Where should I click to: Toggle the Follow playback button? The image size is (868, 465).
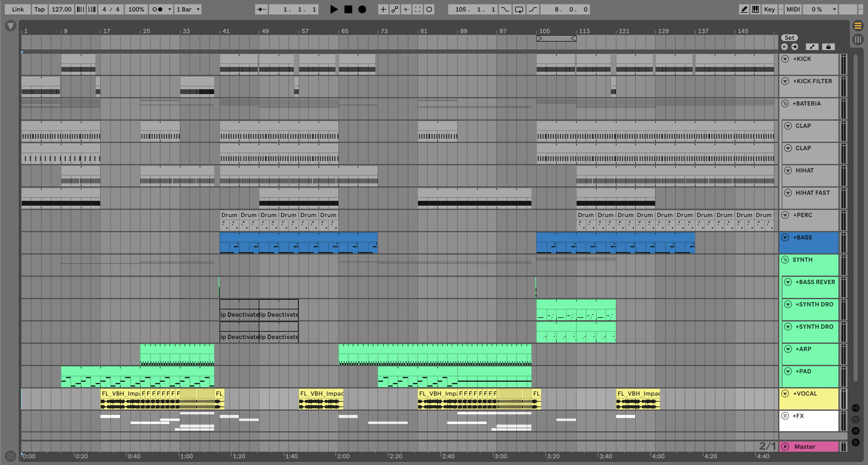coord(261,9)
